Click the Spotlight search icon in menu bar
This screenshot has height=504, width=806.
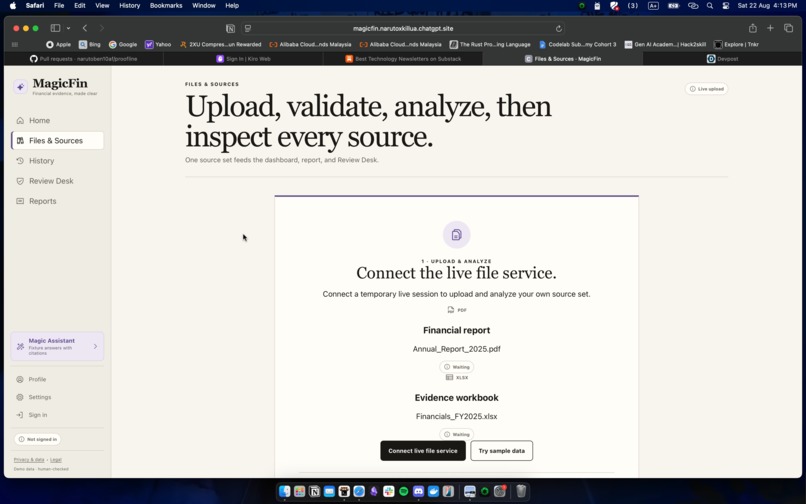710,6
